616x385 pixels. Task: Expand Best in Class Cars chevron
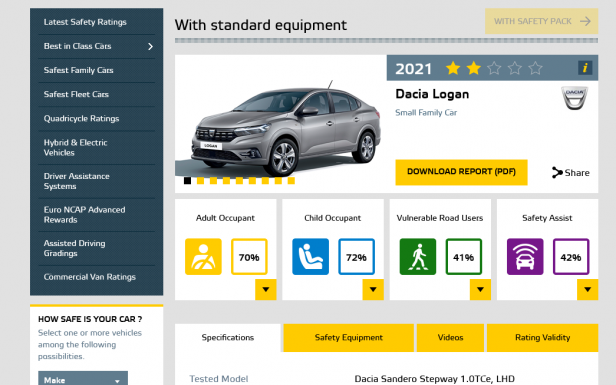click(150, 46)
